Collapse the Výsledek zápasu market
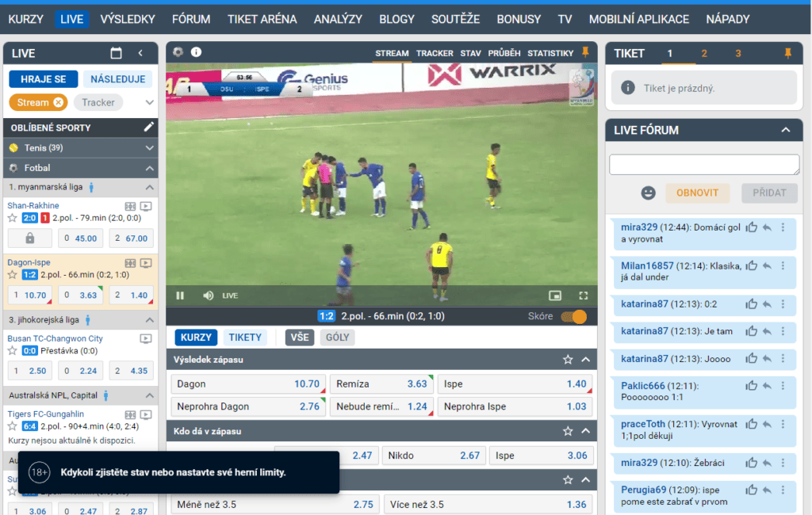The width and height of the screenshot is (812, 515). (586, 360)
